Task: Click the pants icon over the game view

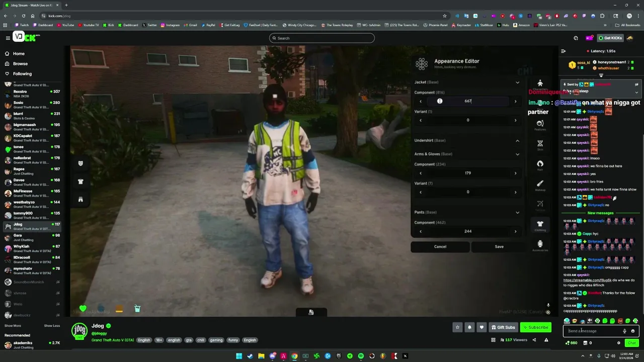Action: pyautogui.click(x=80, y=200)
